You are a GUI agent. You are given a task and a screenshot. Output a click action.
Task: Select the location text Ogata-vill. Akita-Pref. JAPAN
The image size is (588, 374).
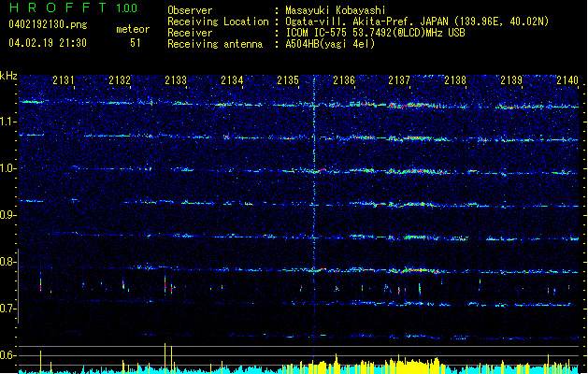tap(366, 22)
